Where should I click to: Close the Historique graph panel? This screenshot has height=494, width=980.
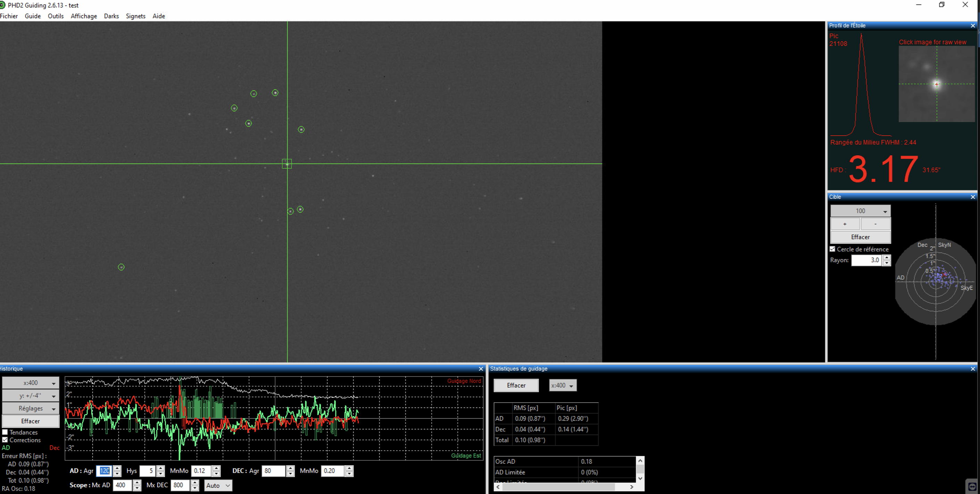pyautogui.click(x=481, y=369)
